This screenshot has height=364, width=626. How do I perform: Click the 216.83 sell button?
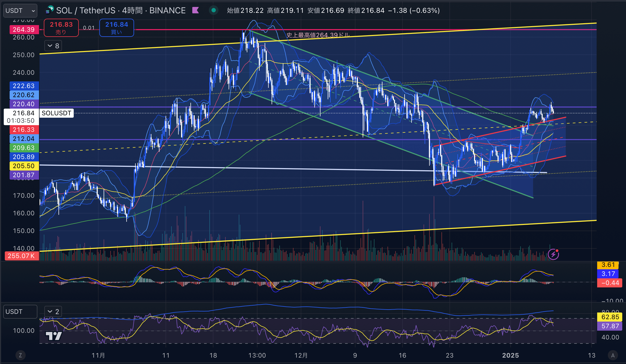[x=61, y=28]
